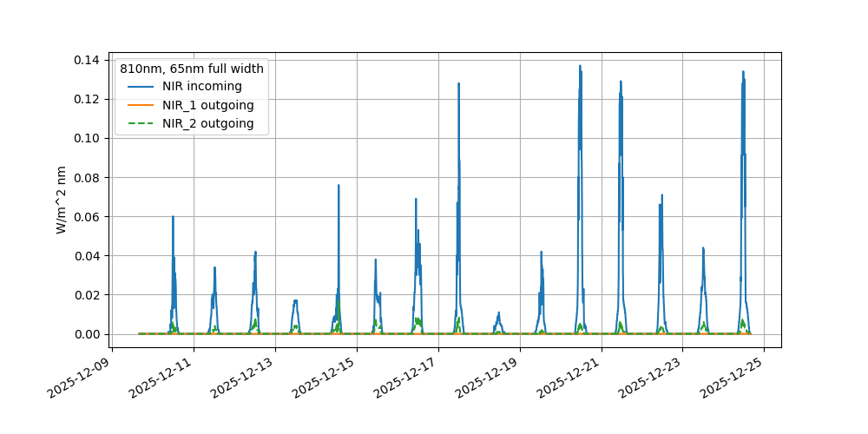This screenshot has width=868, height=434.
Task: Click the 0.14 y-axis tick label
Action: [89, 60]
